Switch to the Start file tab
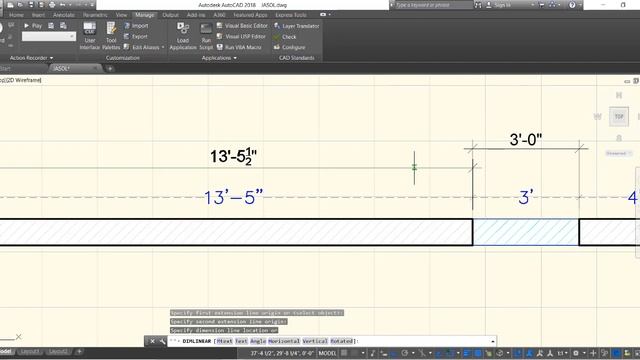The image size is (640, 360). point(5,69)
